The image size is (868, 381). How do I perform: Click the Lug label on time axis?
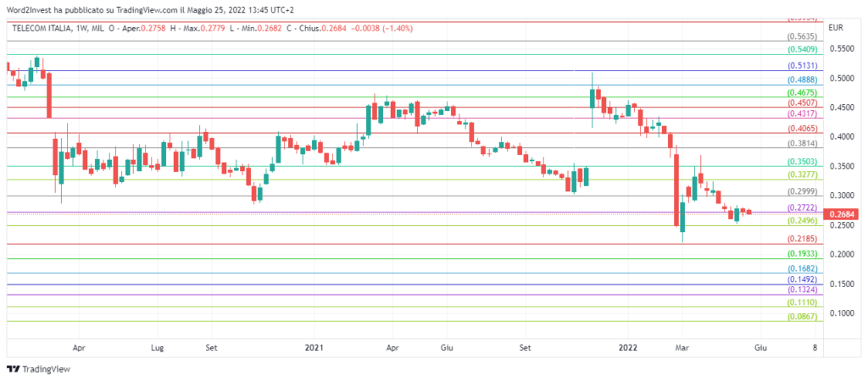158,348
